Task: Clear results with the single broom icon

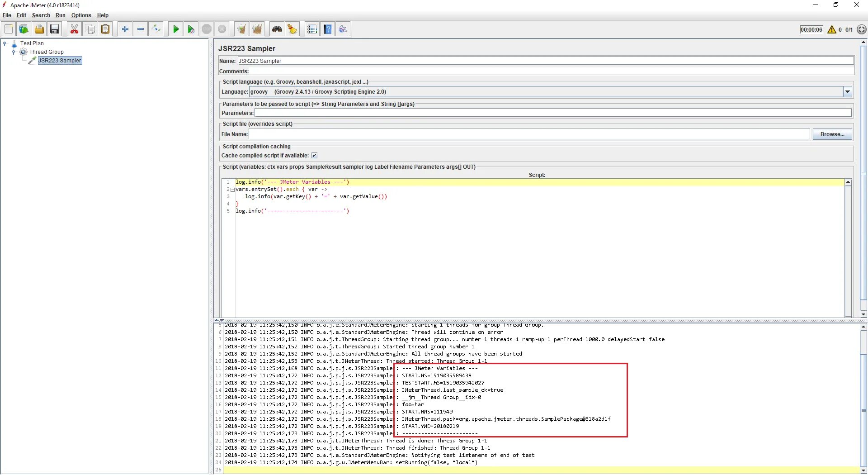Action: click(241, 29)
